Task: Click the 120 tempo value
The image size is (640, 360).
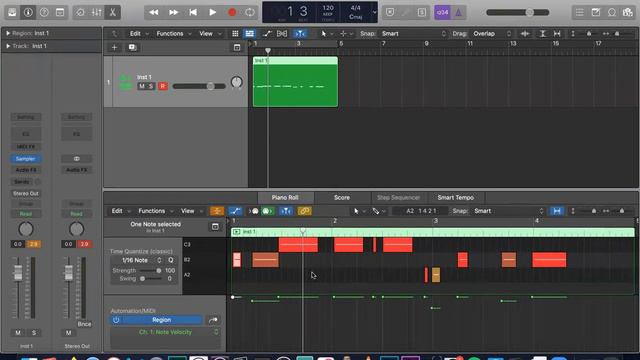Action: click(x=328, y=8)
